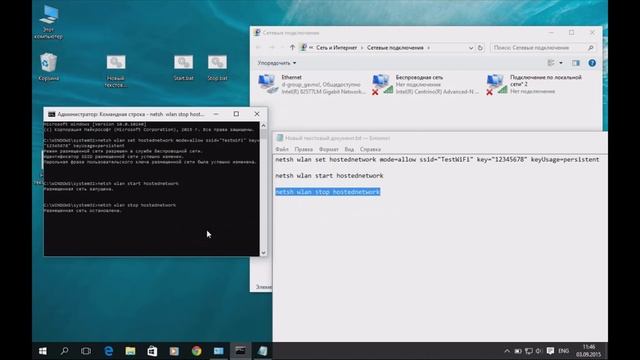Click the network tray icon
Image resolution: width=640 pixels, height=360 pixels.
529,351
